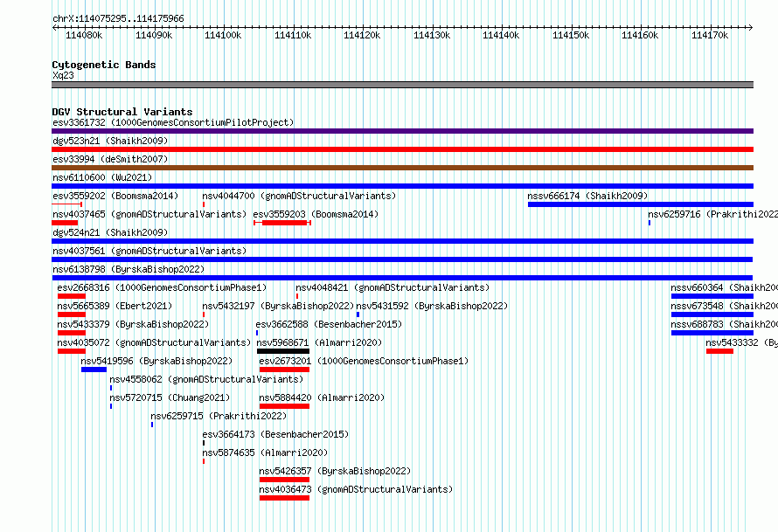Select the Xq23 band label
This screenshot has height=532, width=778.
63,75
